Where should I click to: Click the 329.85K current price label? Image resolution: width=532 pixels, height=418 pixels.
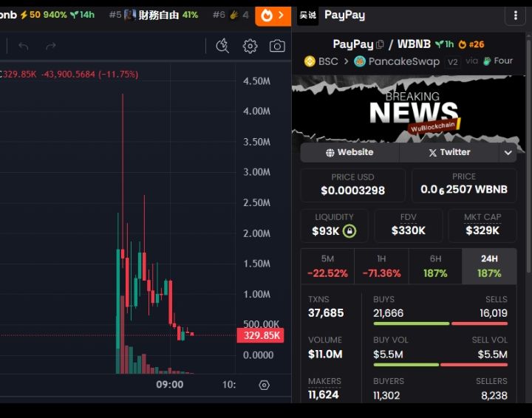point(261,335)
